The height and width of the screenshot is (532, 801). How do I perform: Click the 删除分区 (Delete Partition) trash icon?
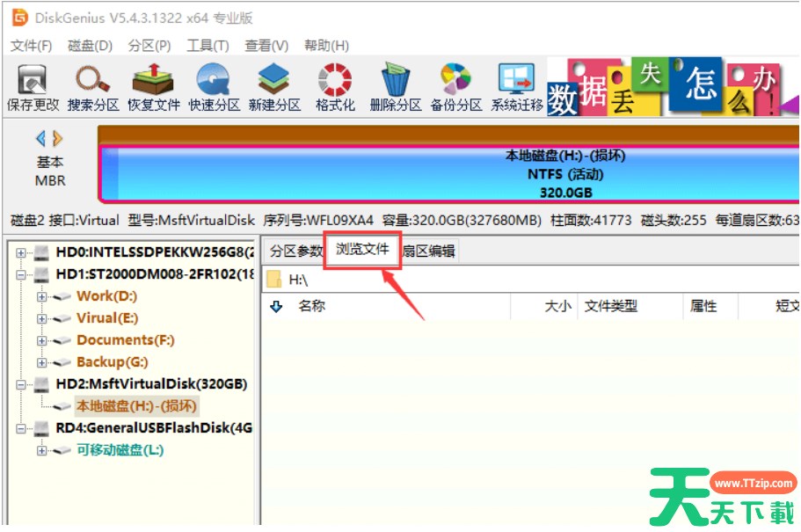pyautogui.click(x=396, y=82)
